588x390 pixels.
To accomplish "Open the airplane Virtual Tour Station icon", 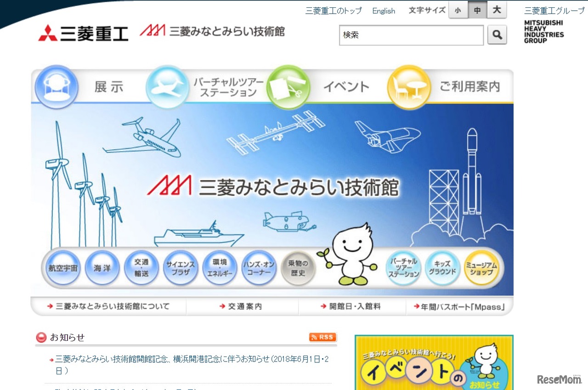I will pos(168,87).
